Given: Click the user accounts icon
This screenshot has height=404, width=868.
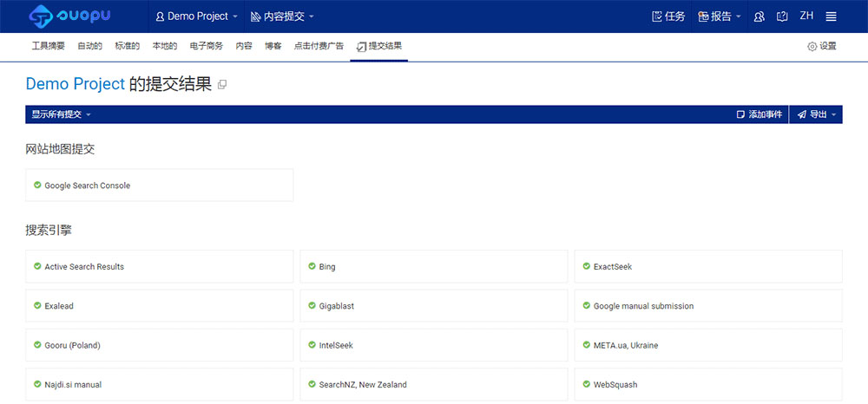Looking at the screenshot, I should point(759,16).
